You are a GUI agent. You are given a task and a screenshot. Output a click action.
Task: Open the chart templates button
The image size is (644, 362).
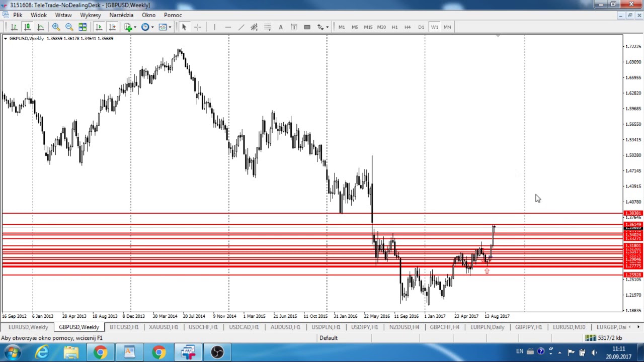point(163,27)
